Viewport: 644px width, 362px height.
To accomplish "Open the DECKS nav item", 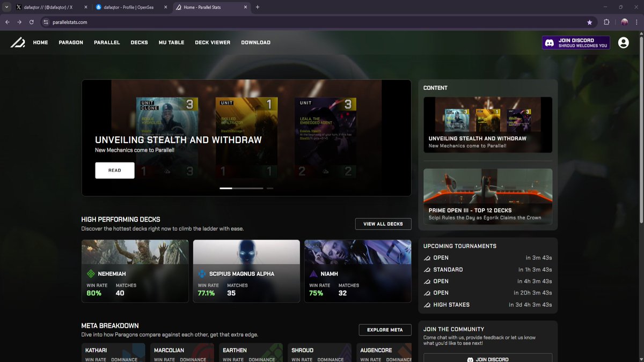I will pyautogui.click(x=139, y=43).
